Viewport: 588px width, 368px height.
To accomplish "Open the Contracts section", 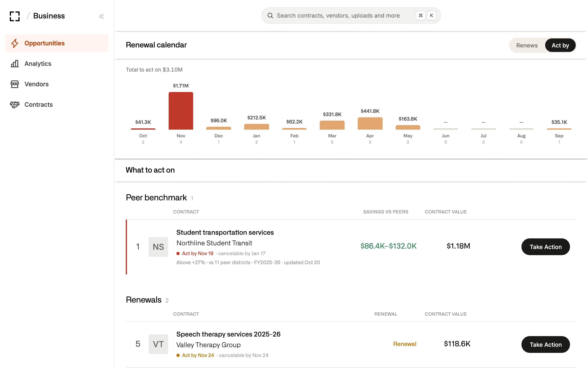I will coord(57,105).
